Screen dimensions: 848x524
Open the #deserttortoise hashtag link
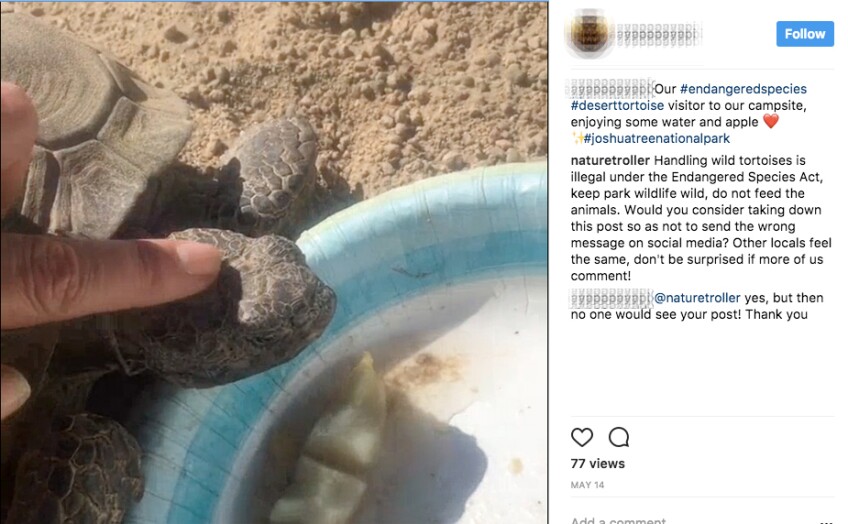point(617,105)
